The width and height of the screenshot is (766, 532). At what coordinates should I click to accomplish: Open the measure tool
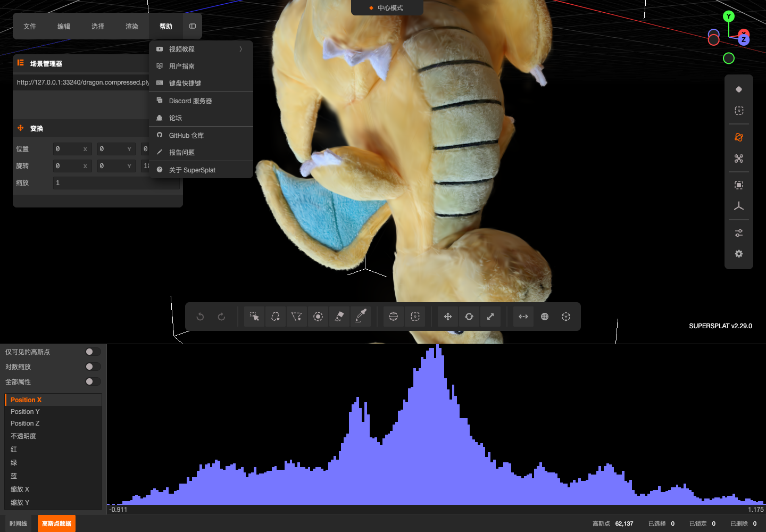pos(523,317)
